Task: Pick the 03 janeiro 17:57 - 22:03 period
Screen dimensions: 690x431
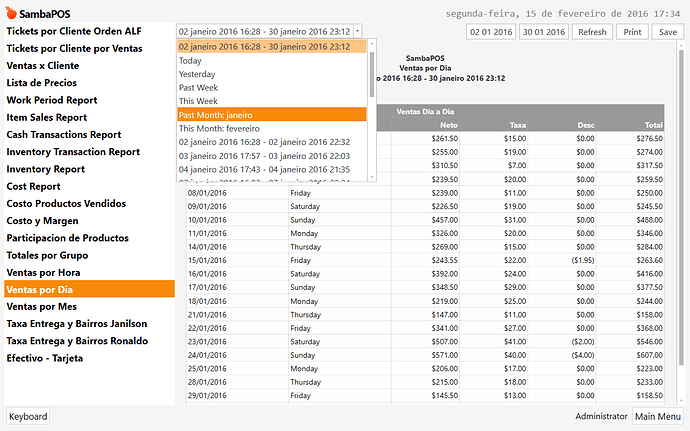Action: [x=272, y=156]
